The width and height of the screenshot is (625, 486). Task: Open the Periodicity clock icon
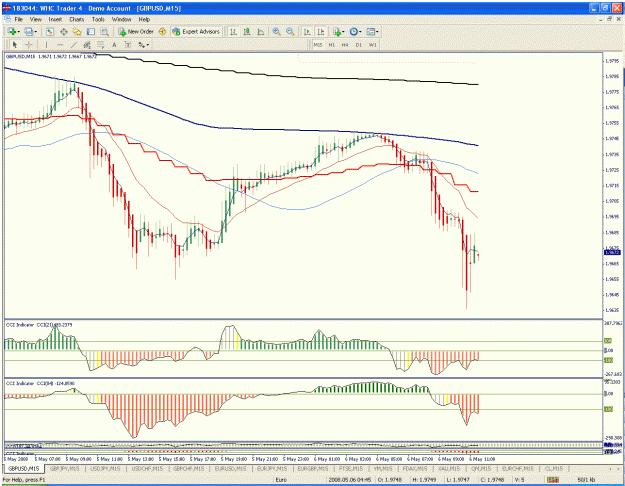tap(353, 31)
